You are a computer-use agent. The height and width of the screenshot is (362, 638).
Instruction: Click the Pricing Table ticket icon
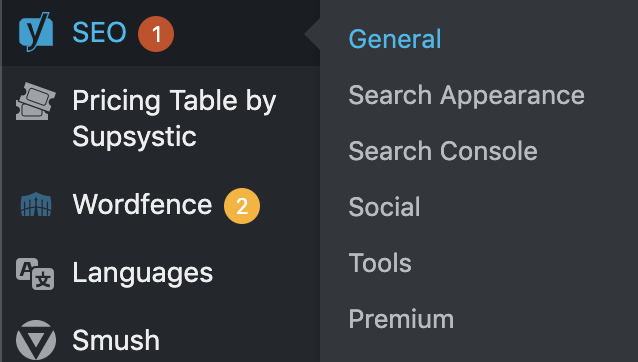(35, 101)
